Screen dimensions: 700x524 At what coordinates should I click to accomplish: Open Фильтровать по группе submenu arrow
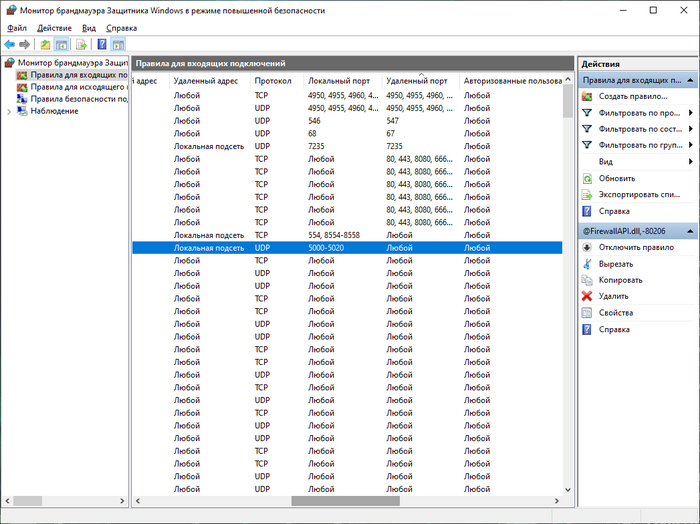pos(691,145)
